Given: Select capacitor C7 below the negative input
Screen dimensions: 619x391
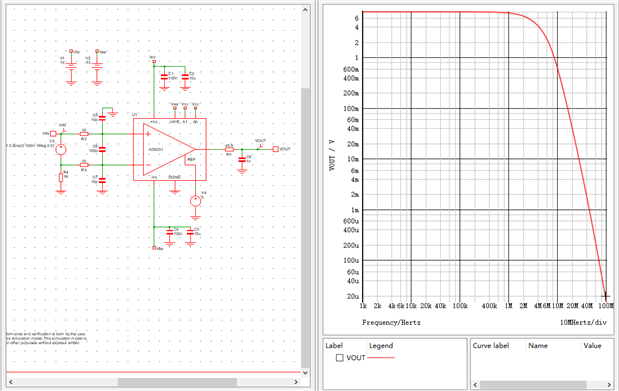Looking at the screenshot, I should pyautogui.click(x=102, y=180).
